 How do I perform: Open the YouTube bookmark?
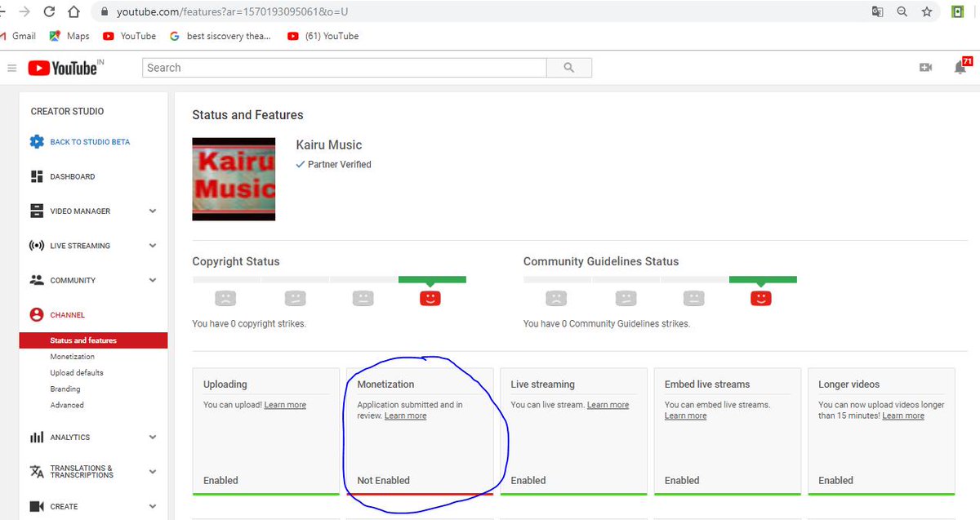130,36
